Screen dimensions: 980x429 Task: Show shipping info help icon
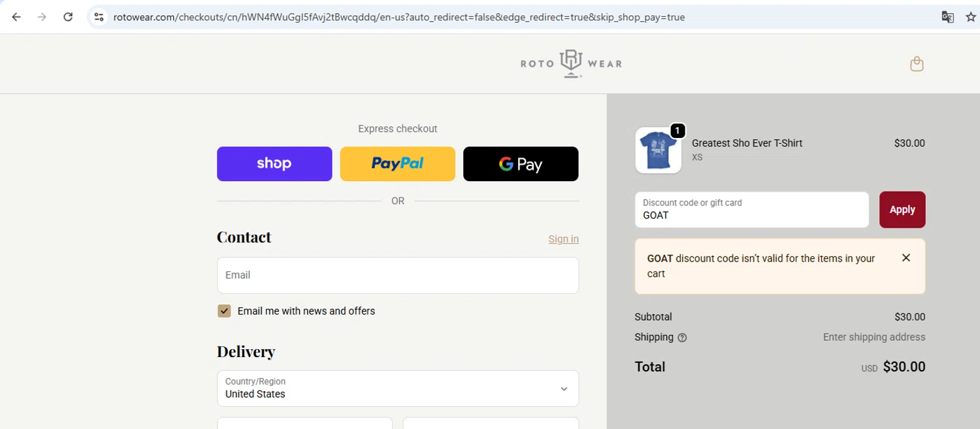[x=682, y=338]
